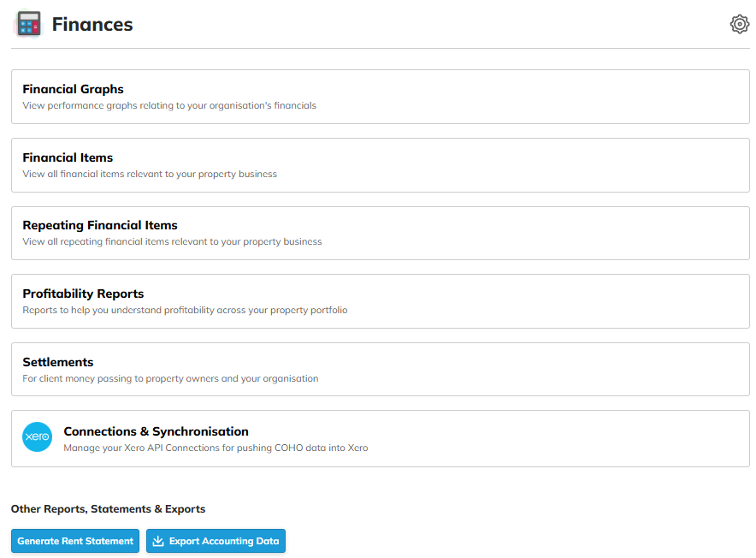Click the 'Manage your Xero API Connections' text
Viewport: 756px width, 558px height.
(216, 448)
